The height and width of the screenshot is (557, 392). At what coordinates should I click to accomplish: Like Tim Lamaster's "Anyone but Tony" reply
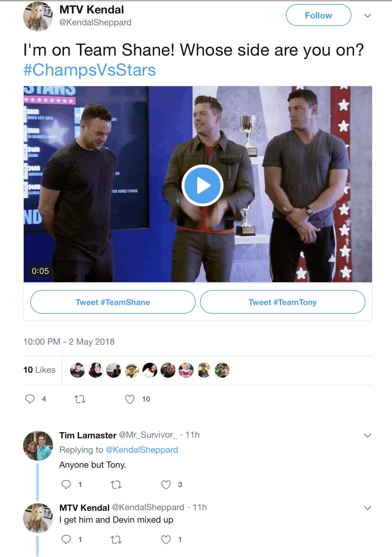coord(166,485)
